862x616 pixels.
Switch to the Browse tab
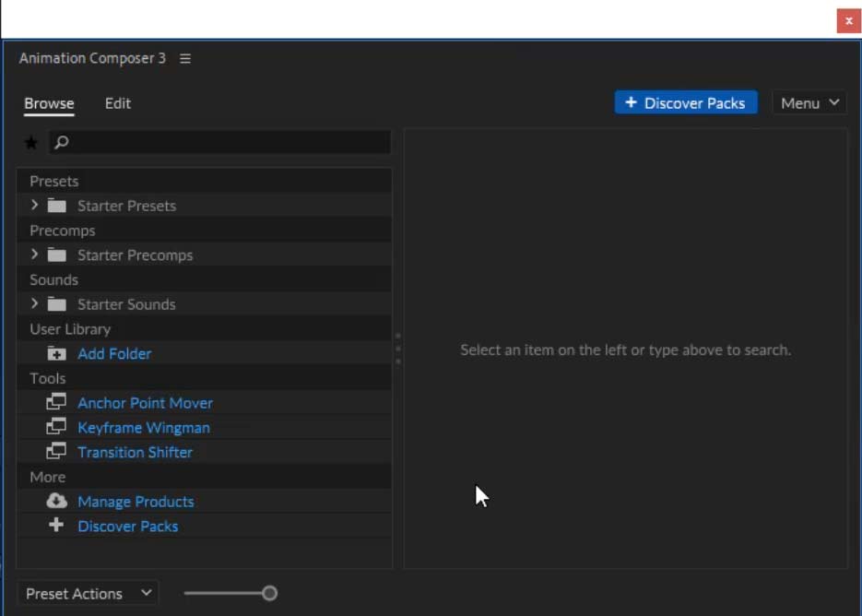pyautogui.click(x=49, y=104)
